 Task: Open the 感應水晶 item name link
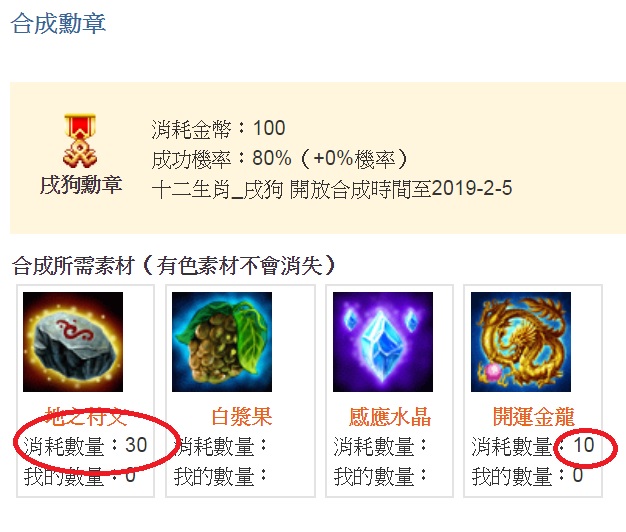click(390, 417)
